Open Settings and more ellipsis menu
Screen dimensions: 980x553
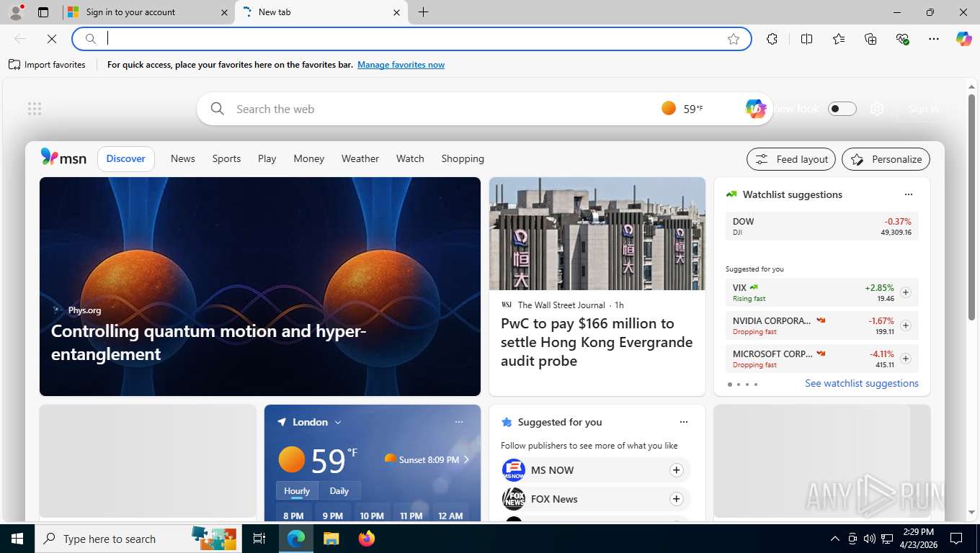[934, 39]
